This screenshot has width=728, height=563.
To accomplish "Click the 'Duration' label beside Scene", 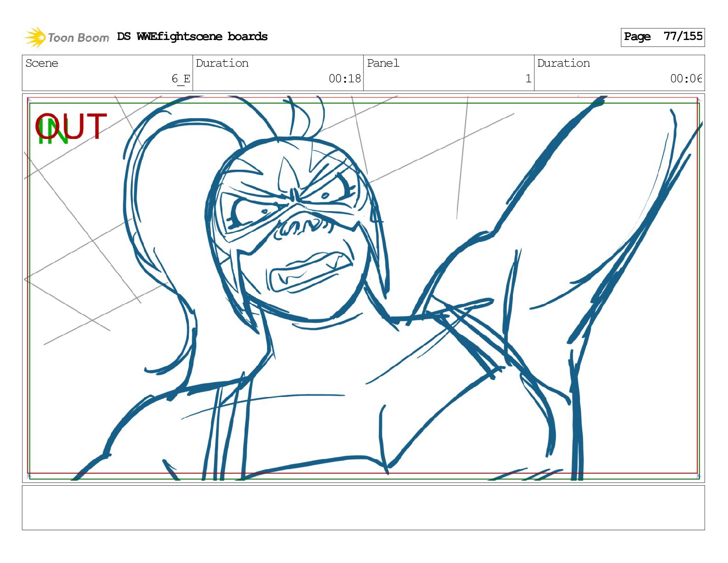I will point(222,63).
